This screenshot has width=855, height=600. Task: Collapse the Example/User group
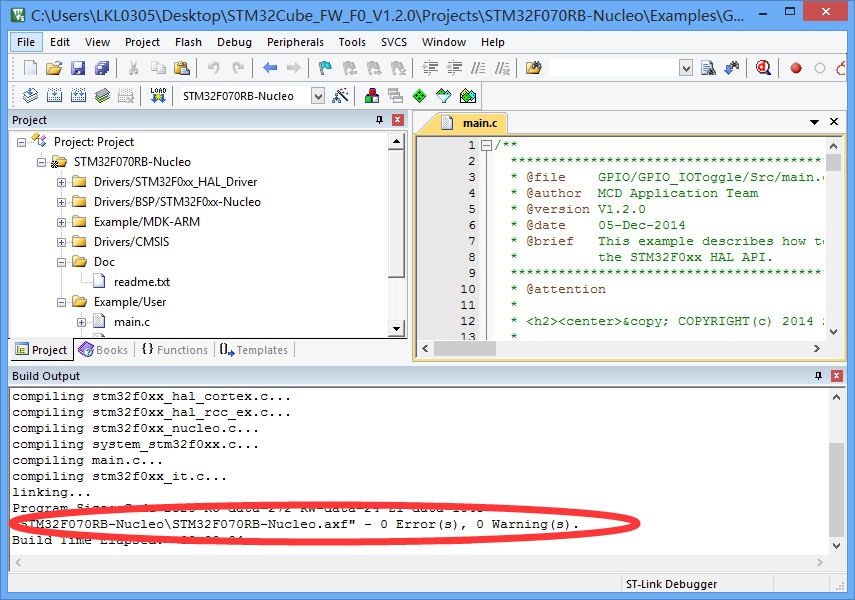click(62, 302)
